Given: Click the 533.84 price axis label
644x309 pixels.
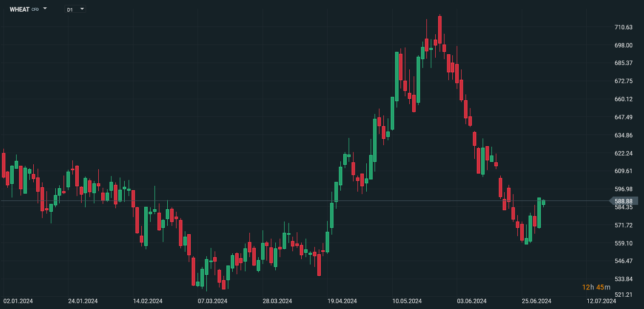Looking at the screenshot, I should pyautogui.click(x=623, y=279).
